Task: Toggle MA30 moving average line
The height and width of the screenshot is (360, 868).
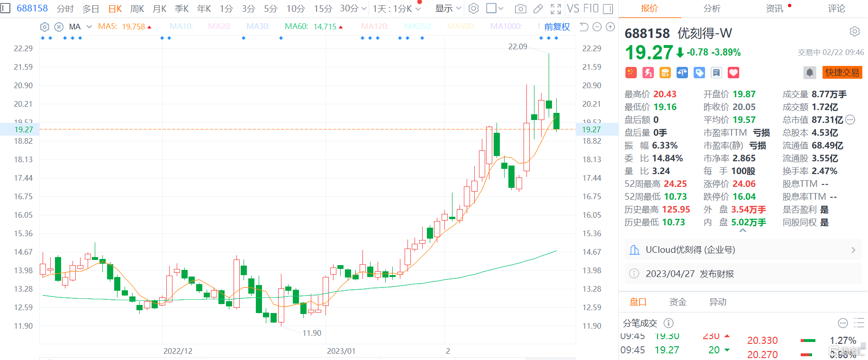Action: (258, 27)
